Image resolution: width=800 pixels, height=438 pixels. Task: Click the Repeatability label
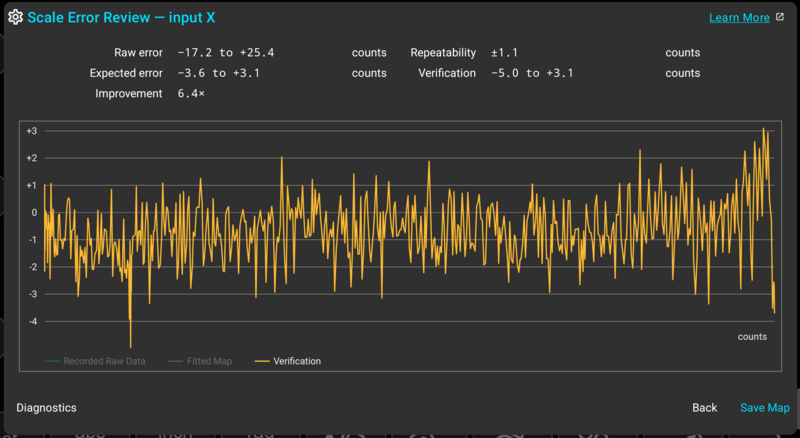point(443,53)
